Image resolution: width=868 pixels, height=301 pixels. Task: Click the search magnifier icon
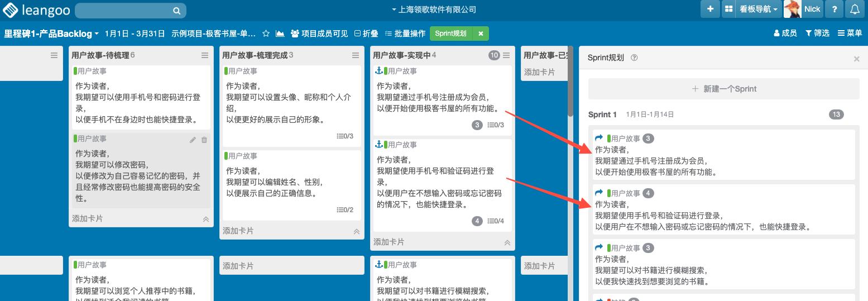[x=176, y=11]
